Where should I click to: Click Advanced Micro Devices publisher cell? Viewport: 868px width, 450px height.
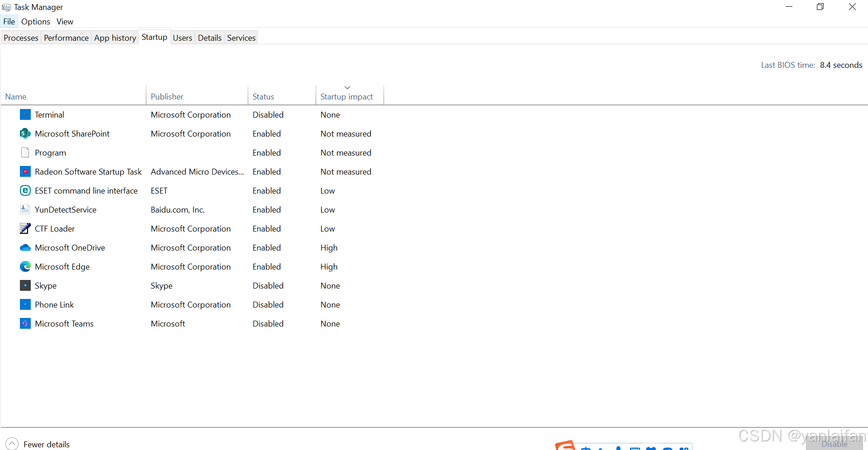[197, 172]
